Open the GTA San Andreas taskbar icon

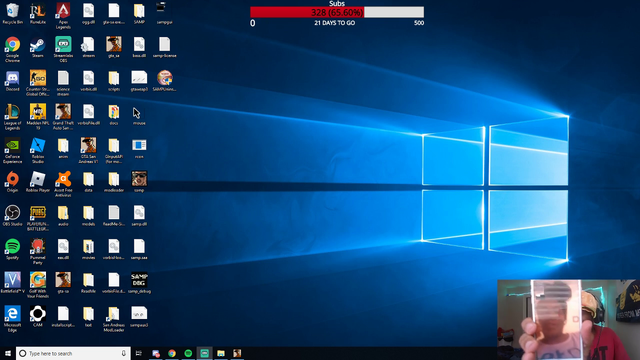tap(237, 353)
